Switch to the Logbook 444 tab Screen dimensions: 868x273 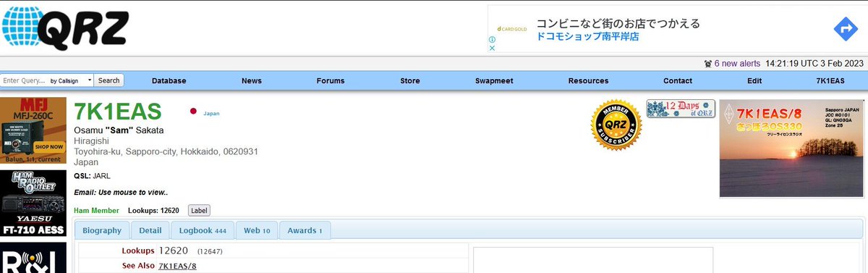point(203,230)
